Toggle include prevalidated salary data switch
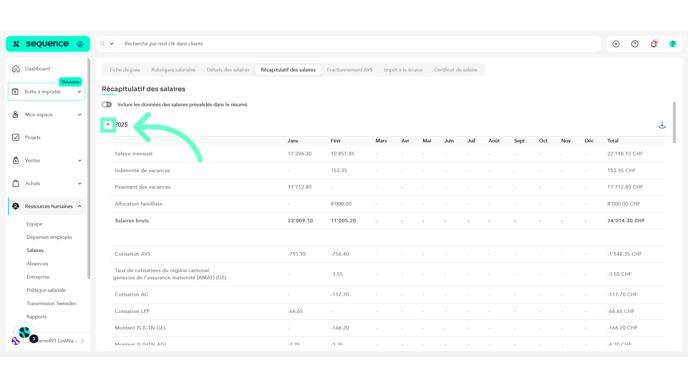 tap(107, 104)
